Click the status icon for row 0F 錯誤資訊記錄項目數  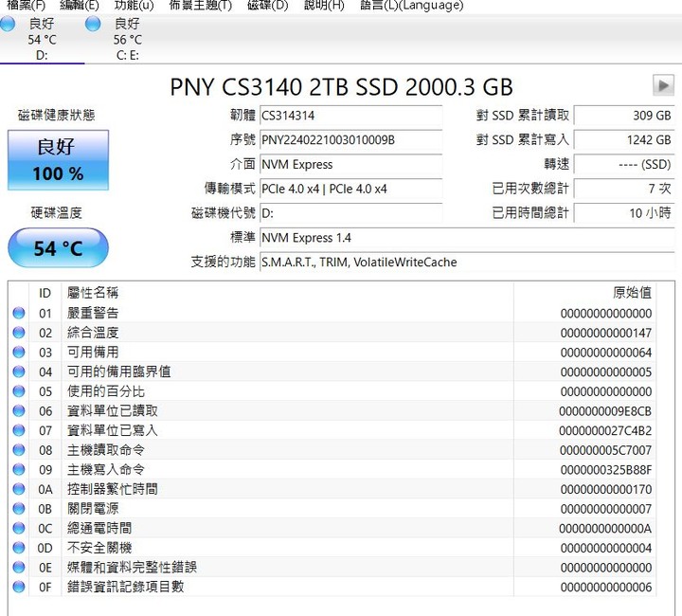pos(19,587)
